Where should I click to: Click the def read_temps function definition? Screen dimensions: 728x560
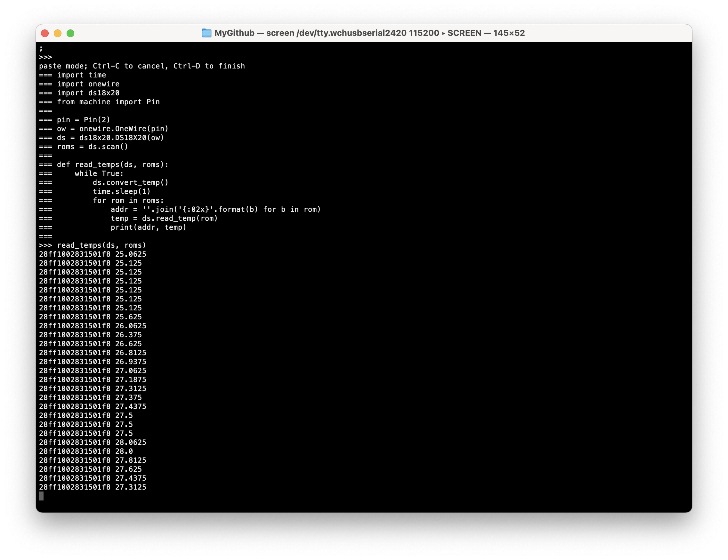[112, 164]
